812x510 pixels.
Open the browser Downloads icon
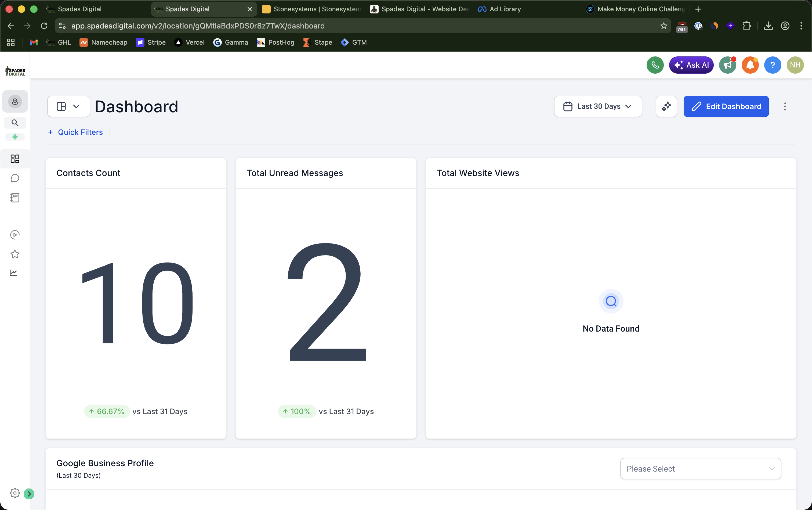click(x=768, y=26)
